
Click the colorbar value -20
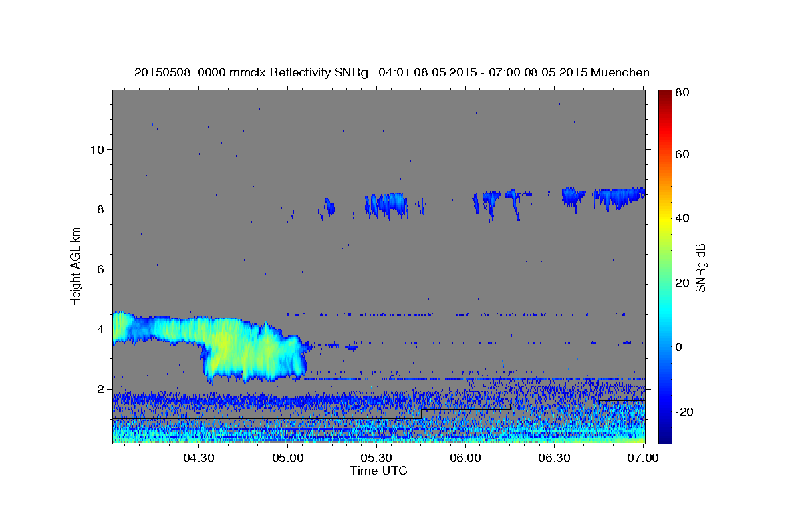pos(685,412)
